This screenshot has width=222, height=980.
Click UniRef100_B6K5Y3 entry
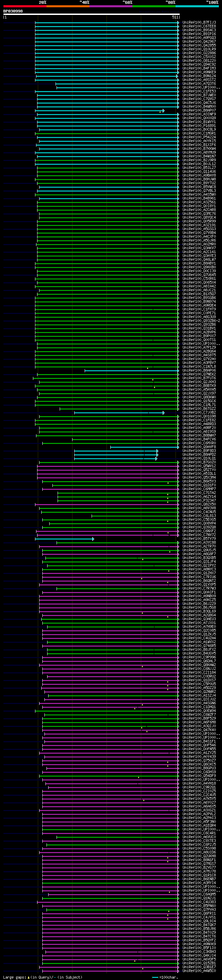tap(199, 481)
